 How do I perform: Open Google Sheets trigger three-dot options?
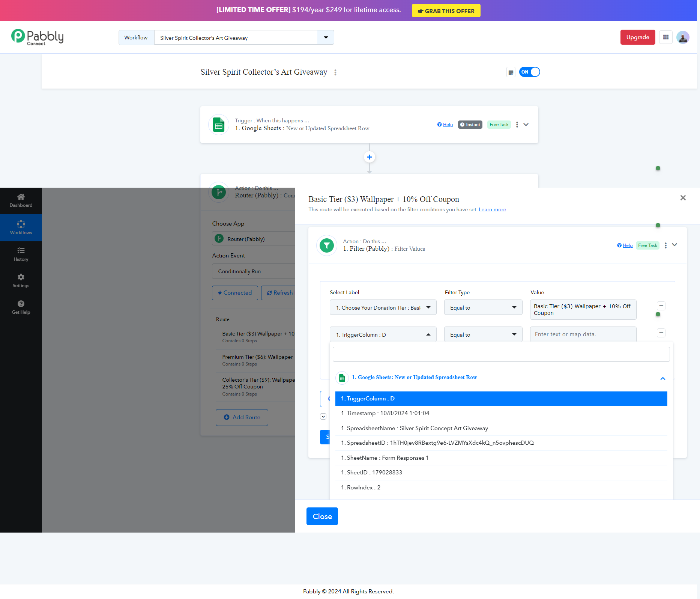517,125
